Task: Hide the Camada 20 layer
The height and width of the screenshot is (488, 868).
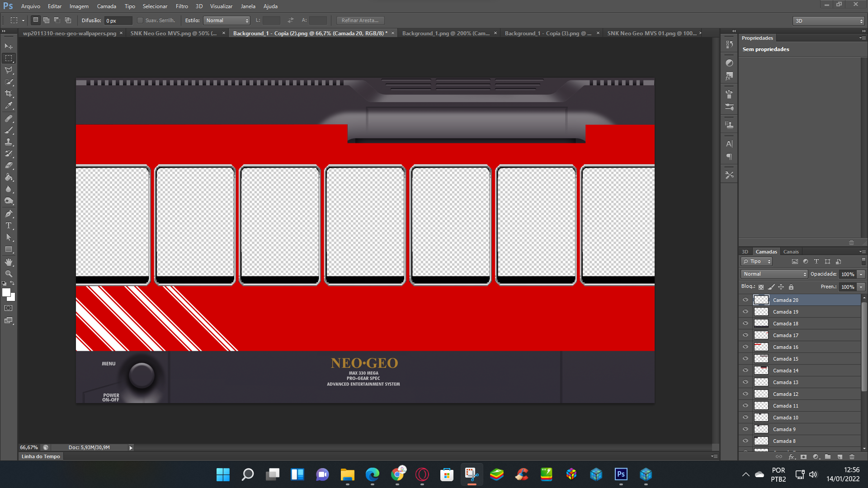Action: pyautogui.click(x=745, y=300)
